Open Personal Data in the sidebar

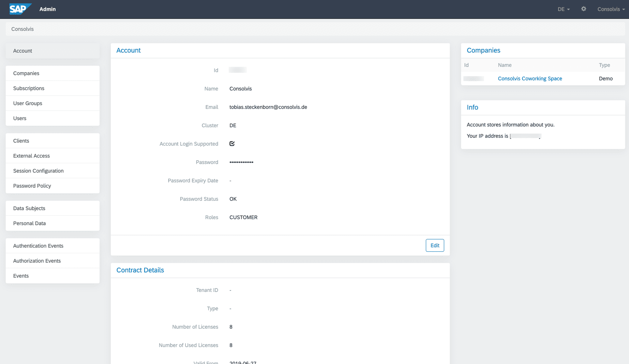[53, 223]
